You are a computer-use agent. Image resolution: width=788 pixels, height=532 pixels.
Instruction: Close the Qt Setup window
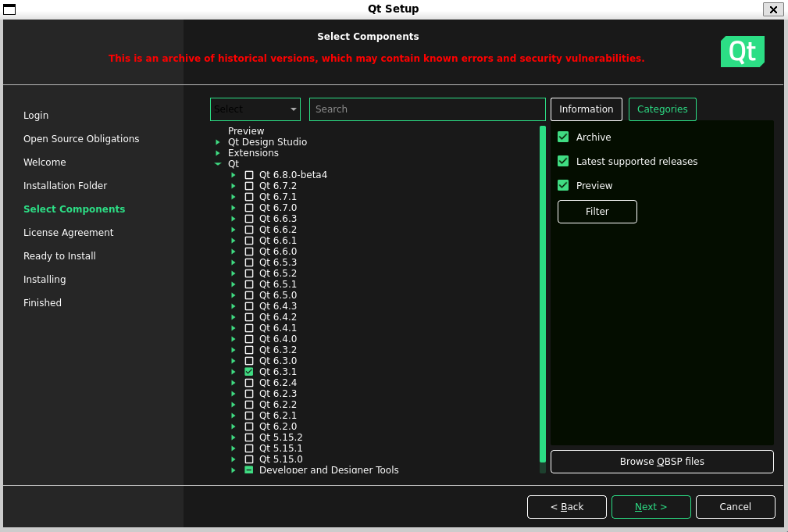pyautogui.click(x=773, y=9)
